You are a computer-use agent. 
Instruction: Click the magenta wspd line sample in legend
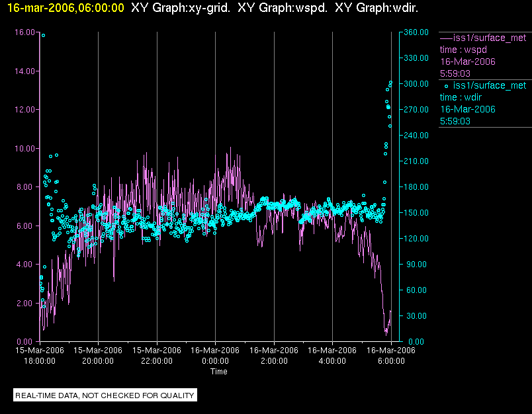445,38
